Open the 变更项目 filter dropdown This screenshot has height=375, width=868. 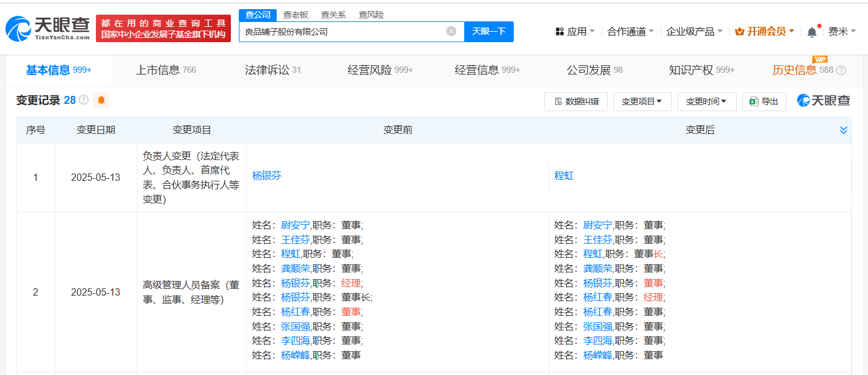coord(642,101)
